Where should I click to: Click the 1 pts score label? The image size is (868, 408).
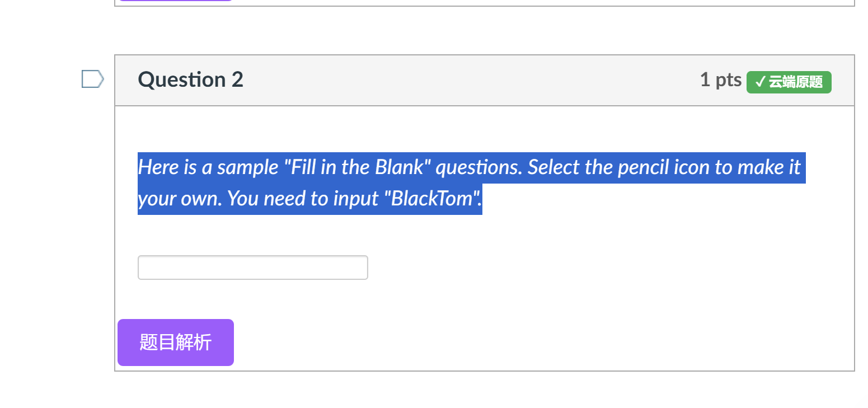point(721,80)
